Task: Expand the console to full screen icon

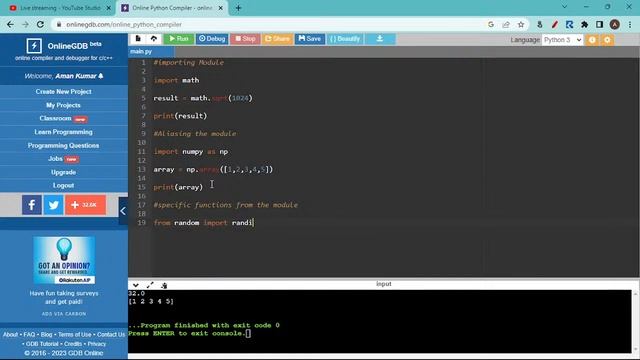Action: [x=150, y=285]
